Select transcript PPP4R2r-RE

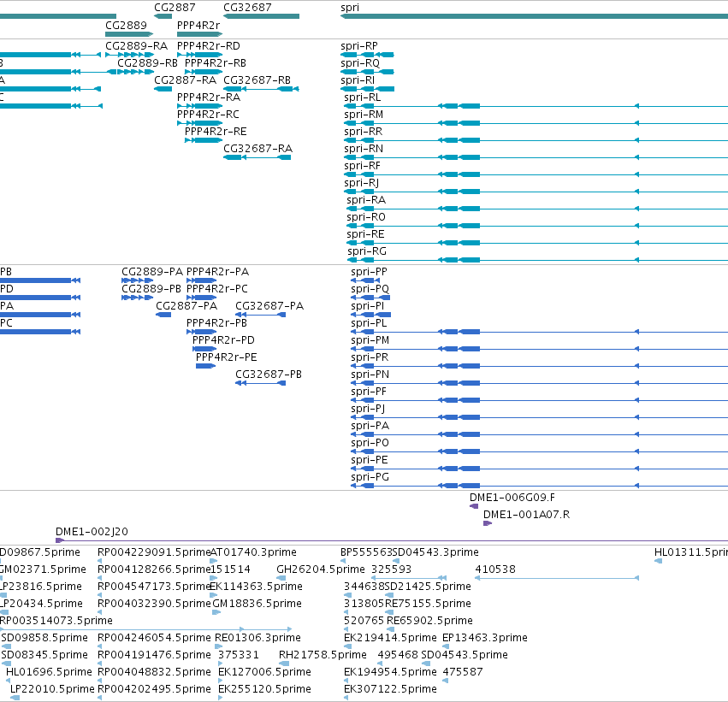coord(216,132)
